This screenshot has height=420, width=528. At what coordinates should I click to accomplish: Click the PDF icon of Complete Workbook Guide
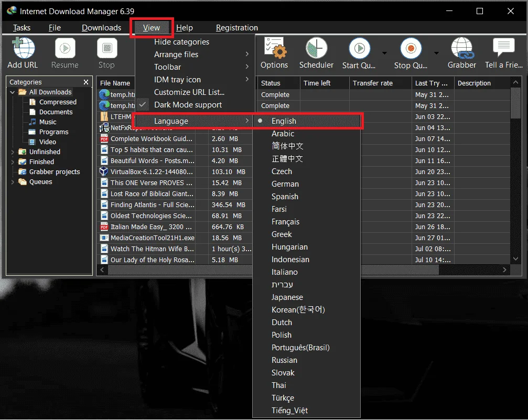pos(104,138)
